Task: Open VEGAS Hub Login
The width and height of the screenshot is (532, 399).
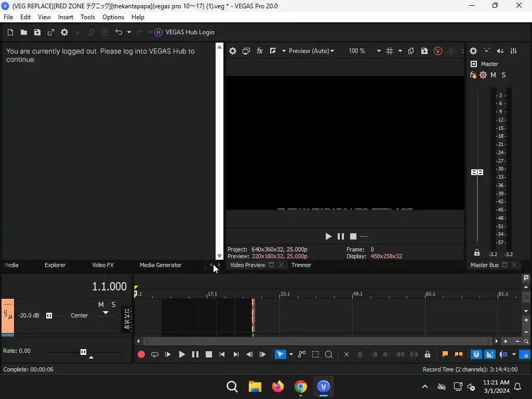Action: click(x=184, y=32)
